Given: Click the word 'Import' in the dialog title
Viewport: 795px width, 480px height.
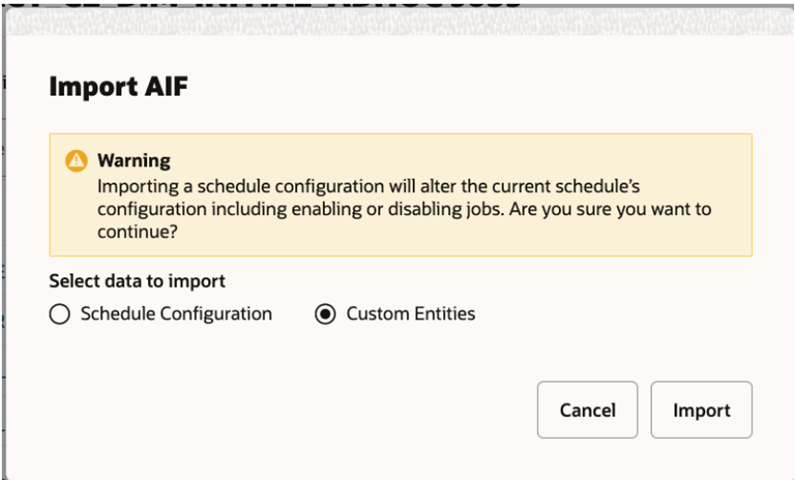Looking at the screenshot, I should [88, 88].
